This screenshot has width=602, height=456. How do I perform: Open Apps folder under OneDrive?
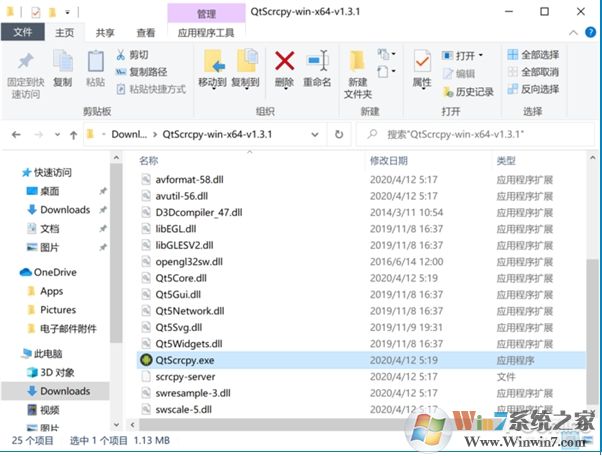pos(46,291)
